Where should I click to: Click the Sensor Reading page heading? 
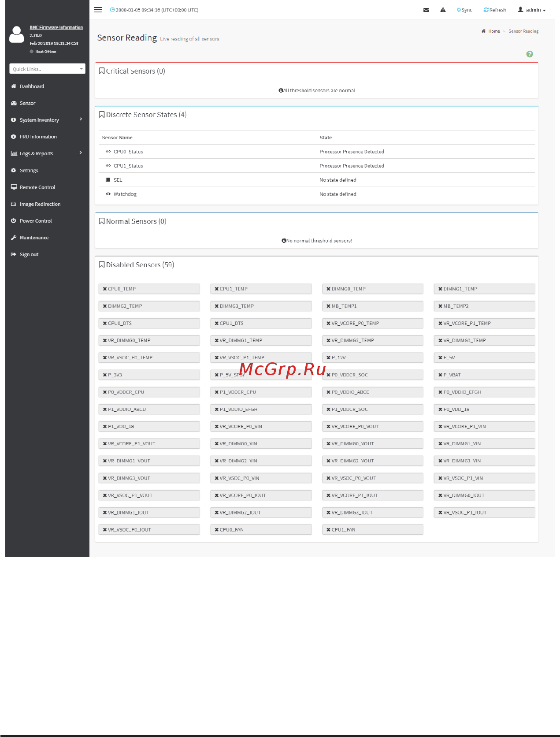127,38
